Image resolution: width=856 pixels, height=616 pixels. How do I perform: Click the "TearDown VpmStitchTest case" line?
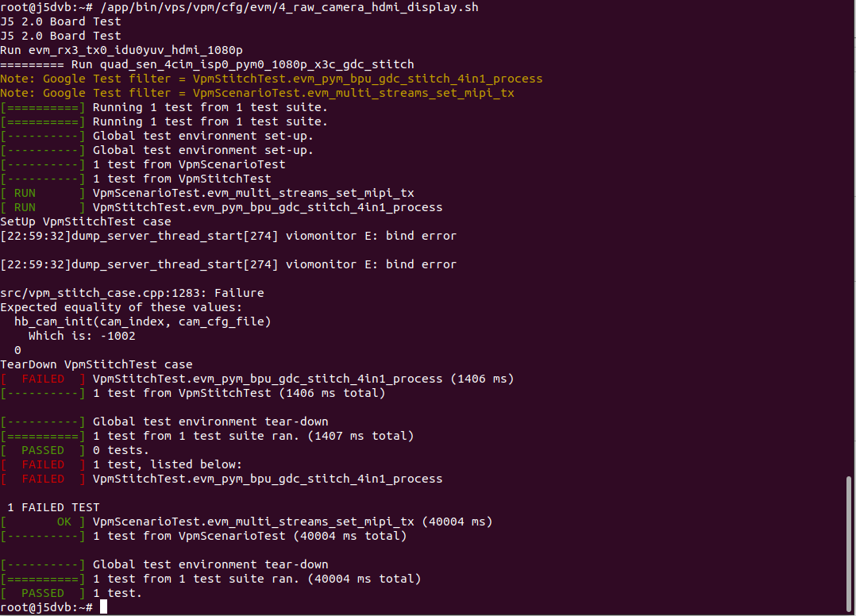[x=96, y=364]
